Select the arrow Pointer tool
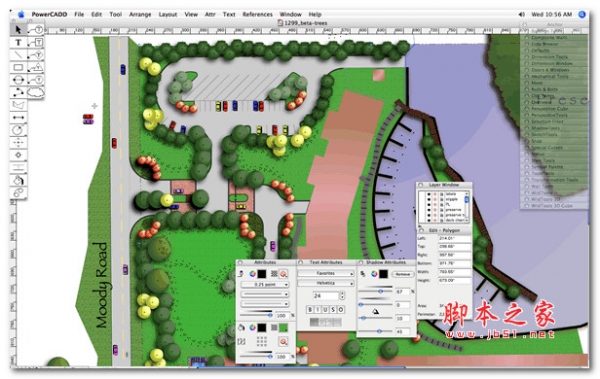This screenshot has width=600, height=379. pyautogui.click(x=18, y=29)
